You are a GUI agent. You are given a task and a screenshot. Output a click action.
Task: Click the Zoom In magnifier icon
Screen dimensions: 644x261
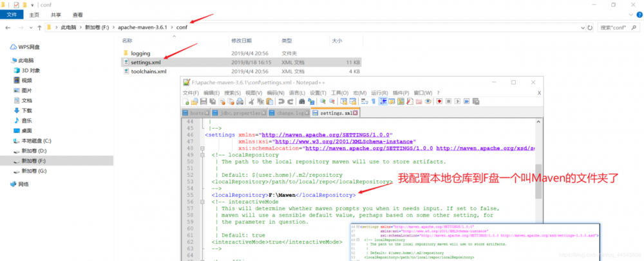pos(323,101)
